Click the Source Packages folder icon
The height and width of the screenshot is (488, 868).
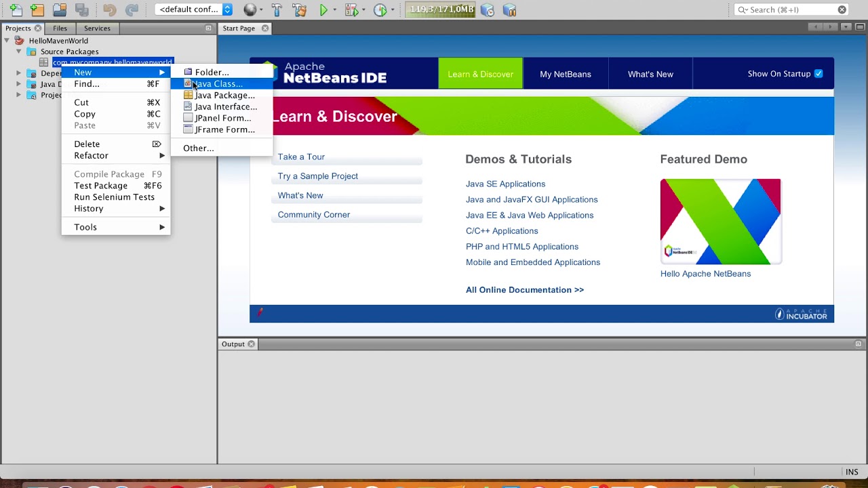pos(31,52)
